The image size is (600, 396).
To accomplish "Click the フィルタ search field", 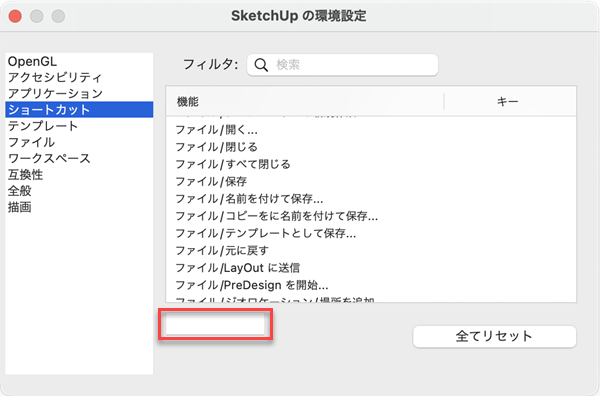I will pyautogui.click(x=342, y=65).
